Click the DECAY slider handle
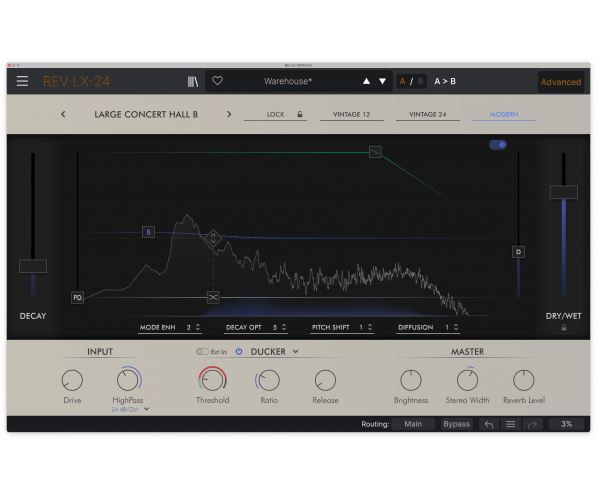The width and height of the screenshot is (597, 497). click(x=33, y=266)
